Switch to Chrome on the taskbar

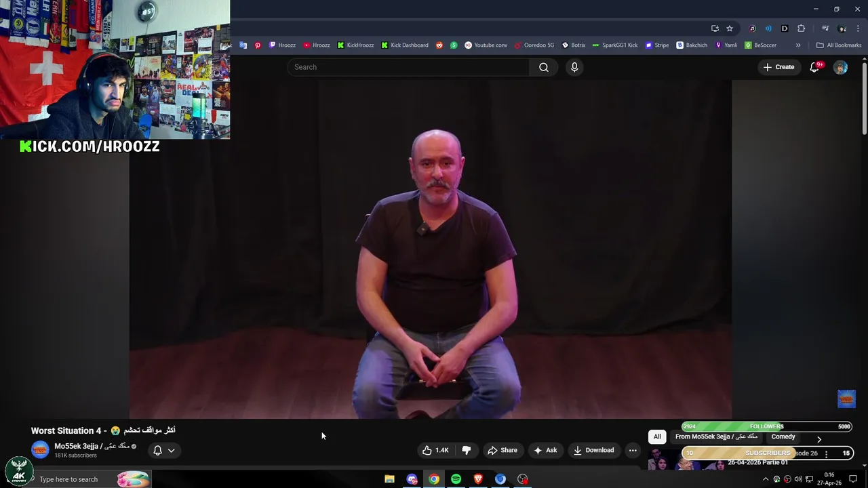tap(434, 479)
